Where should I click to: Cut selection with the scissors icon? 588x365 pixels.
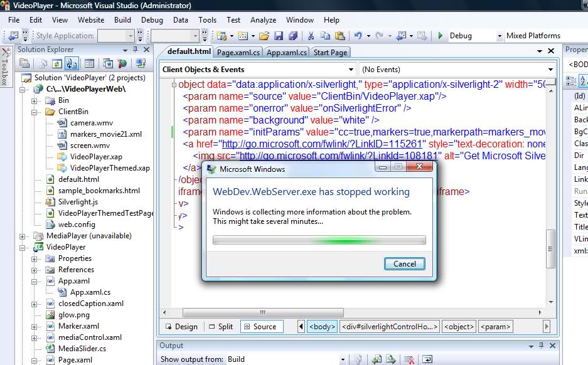[311, 36]
